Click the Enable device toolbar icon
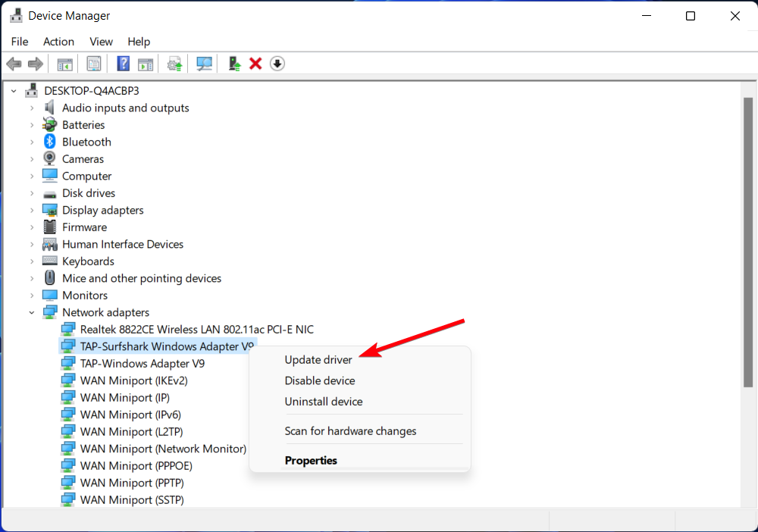Image resolution: width=758 pixels, height=532 pixels. [234, 64]
